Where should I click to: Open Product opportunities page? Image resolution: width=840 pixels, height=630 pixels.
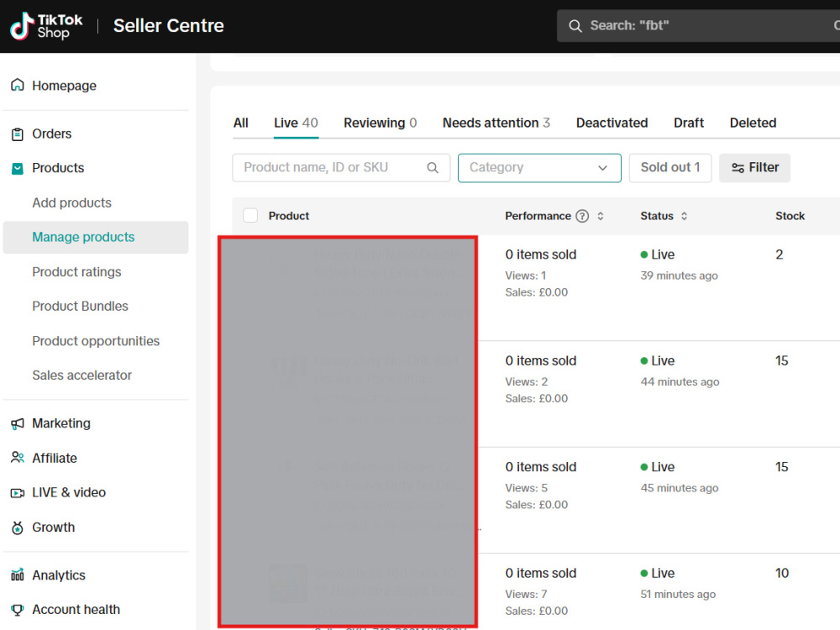point(96,341)
